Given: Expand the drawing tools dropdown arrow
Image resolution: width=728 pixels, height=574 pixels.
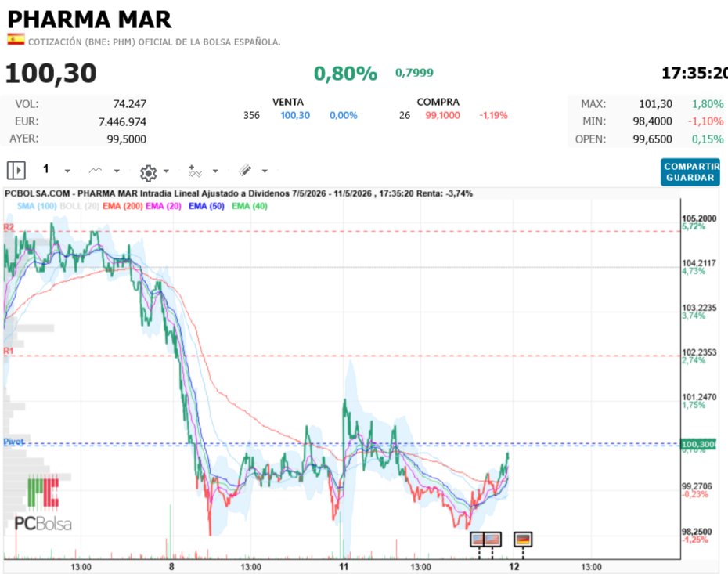Looking at the screenshot, I should tap(265, 171).
